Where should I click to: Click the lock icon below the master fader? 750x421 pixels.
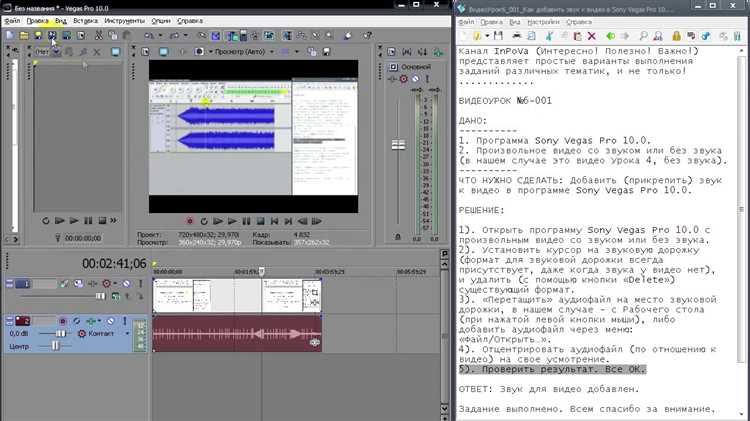397,237
